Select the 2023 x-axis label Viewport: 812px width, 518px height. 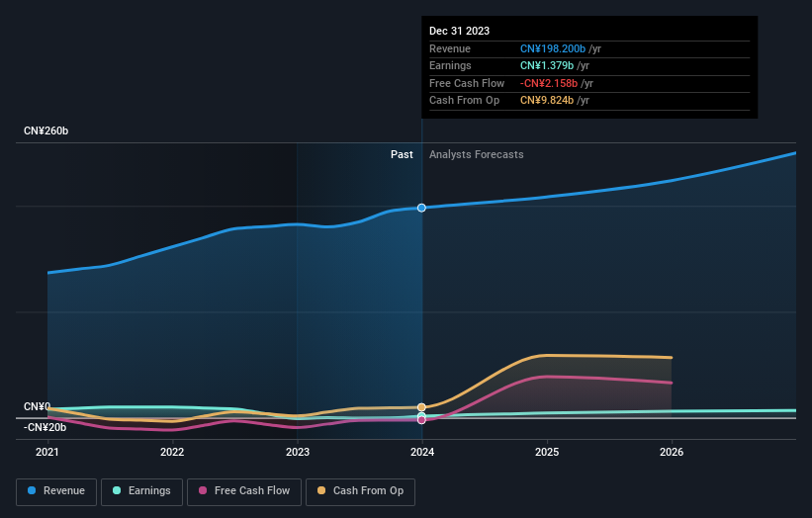298,452
